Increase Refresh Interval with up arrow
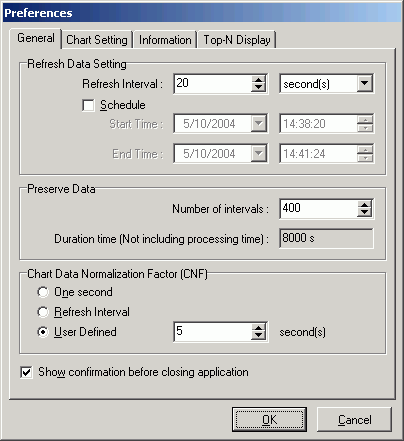The width and height of the screenshot is (404, 441). tap(258, 80)
